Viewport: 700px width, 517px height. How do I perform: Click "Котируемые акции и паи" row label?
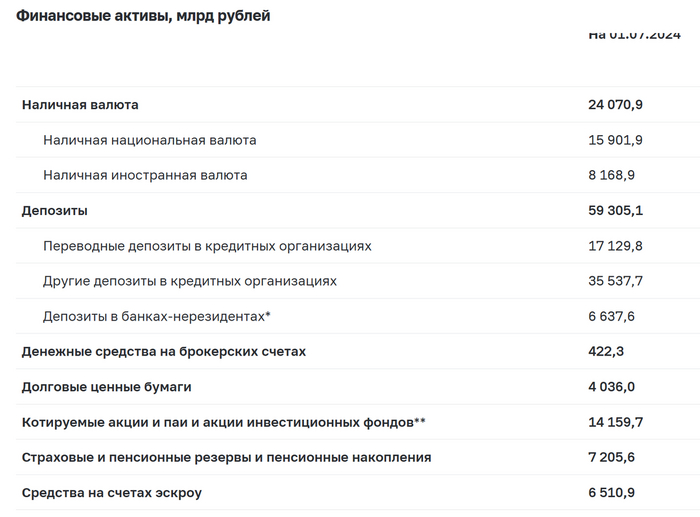(x=224, y=422)
